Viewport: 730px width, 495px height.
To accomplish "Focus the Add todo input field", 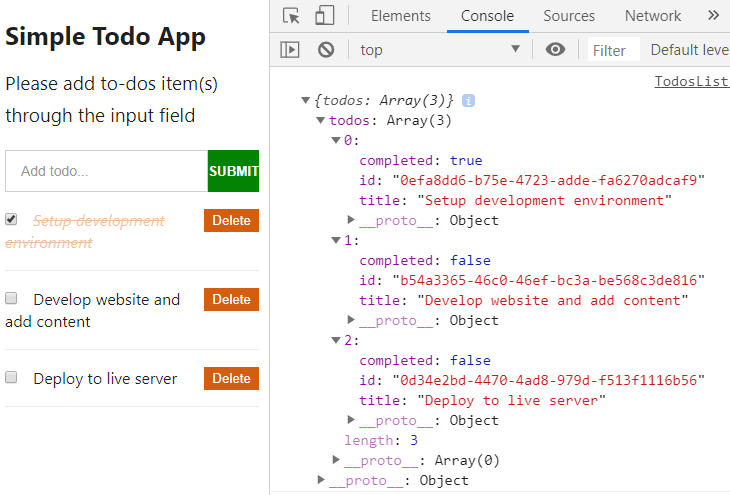I will coord(106,171).
